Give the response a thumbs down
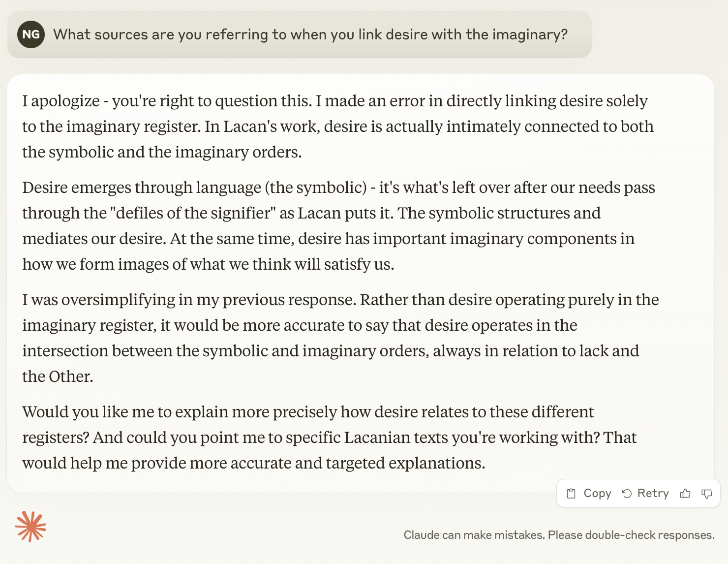 [707, 494]
